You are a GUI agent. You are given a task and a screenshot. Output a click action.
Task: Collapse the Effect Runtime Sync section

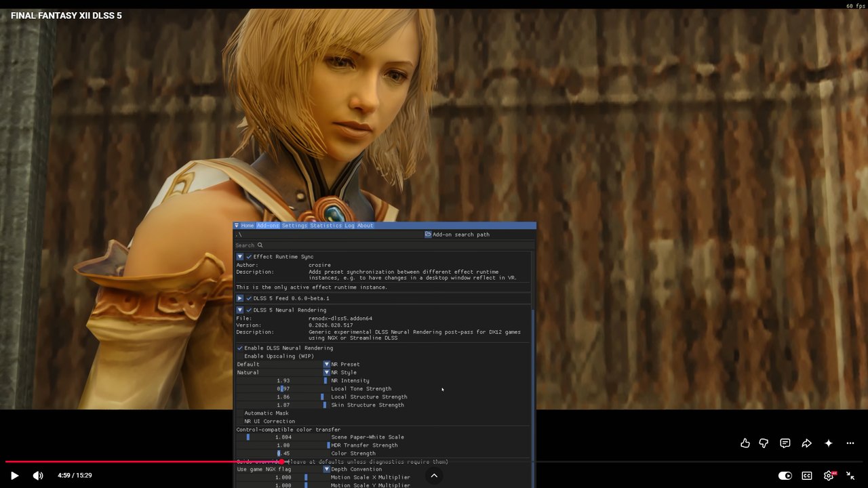click(x=240, y=257)
